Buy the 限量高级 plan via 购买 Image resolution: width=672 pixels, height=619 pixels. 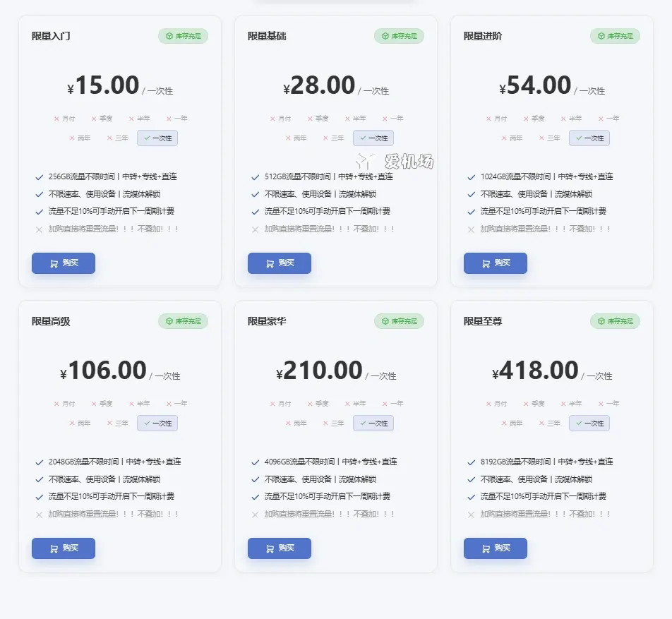coord(64,548)
